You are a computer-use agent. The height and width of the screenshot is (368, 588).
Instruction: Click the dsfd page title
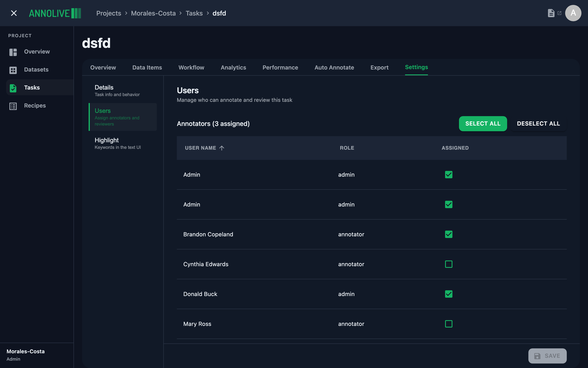point(96,43)
